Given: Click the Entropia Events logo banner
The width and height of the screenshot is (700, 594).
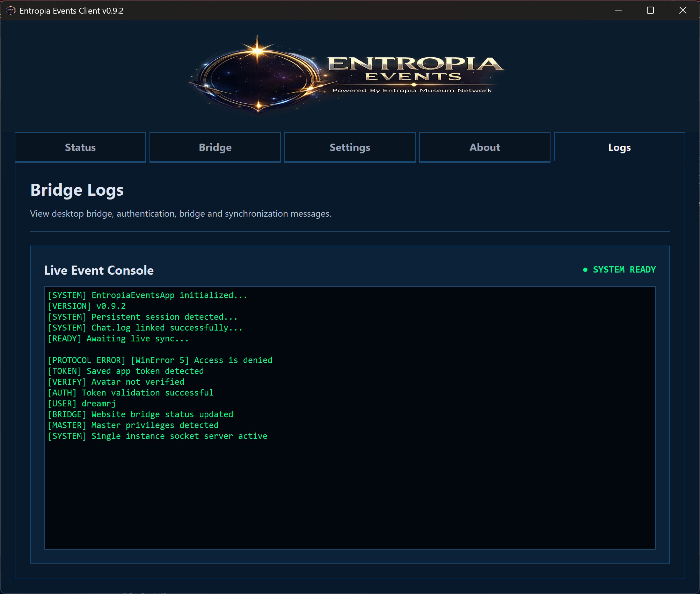Looking at the screenshot, I should pyautogui.click(x=346, y=74).
